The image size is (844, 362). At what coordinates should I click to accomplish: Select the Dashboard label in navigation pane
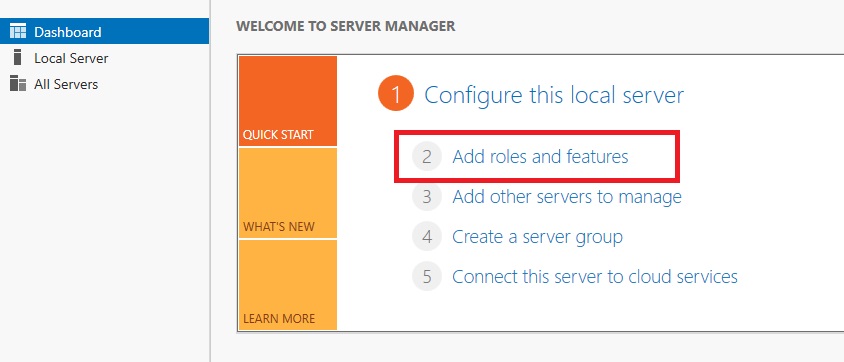(68, 32)
